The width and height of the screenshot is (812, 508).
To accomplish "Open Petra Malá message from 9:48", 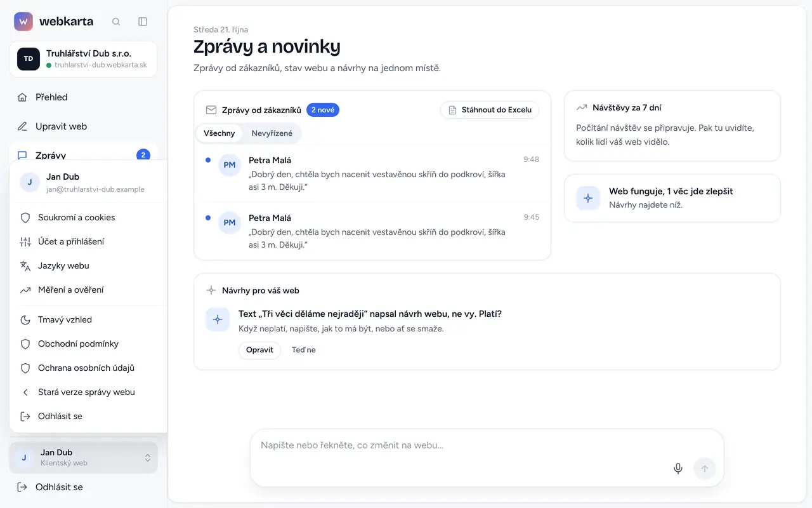I will coord(372,173).
